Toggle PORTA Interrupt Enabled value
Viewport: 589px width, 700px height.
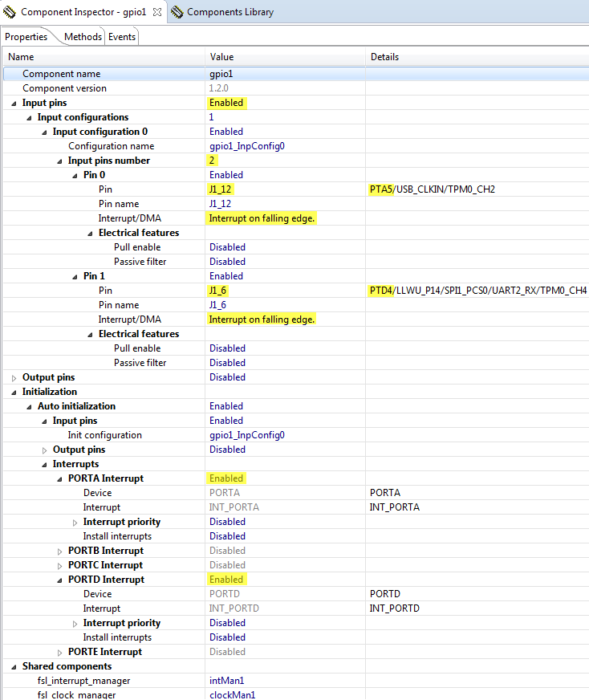coord(226,478)
